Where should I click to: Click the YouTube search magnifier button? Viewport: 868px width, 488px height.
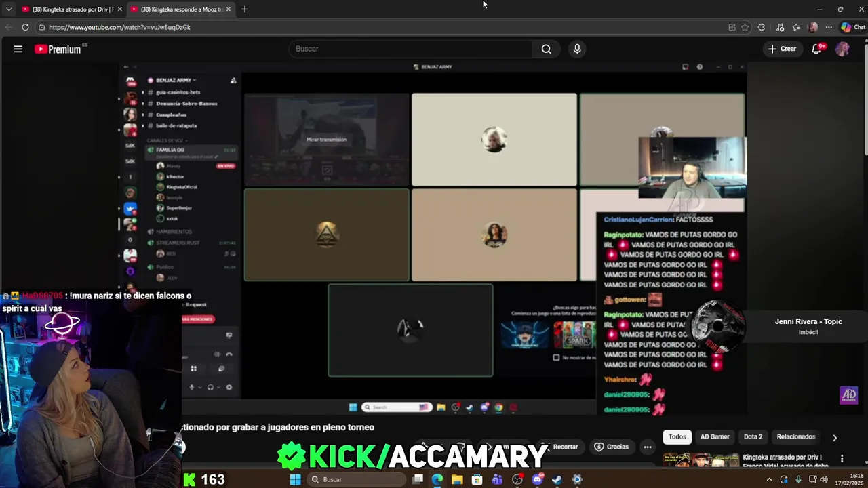point(546,49)
